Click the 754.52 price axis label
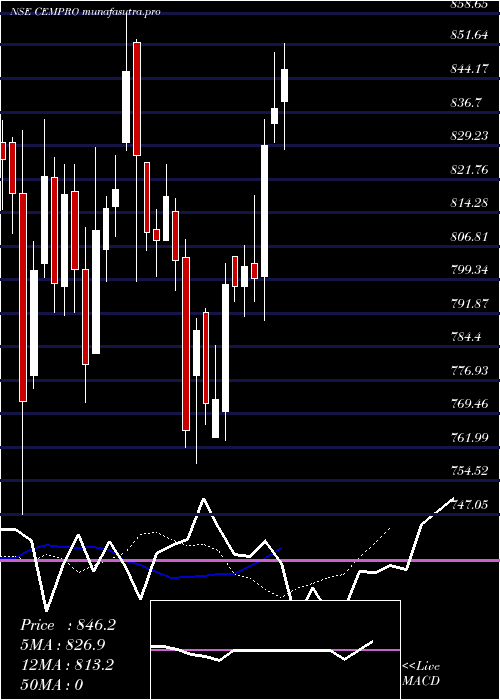 469,471
